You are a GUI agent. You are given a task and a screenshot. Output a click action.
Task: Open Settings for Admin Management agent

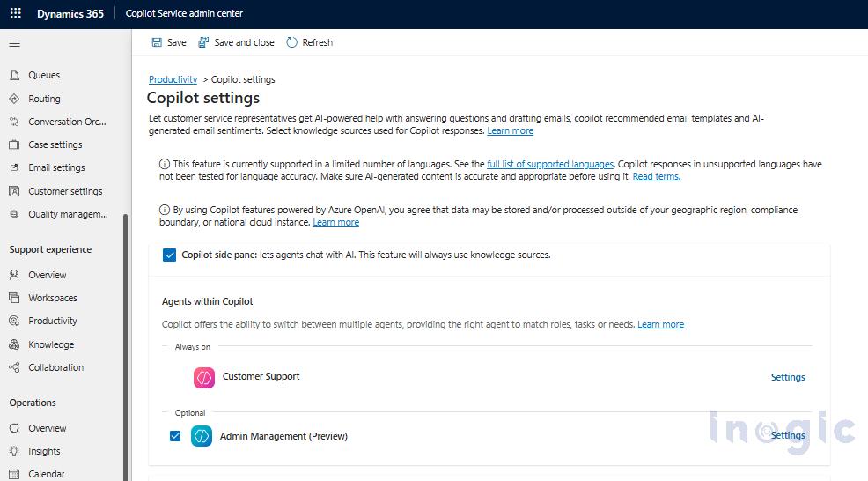(788, 435)
